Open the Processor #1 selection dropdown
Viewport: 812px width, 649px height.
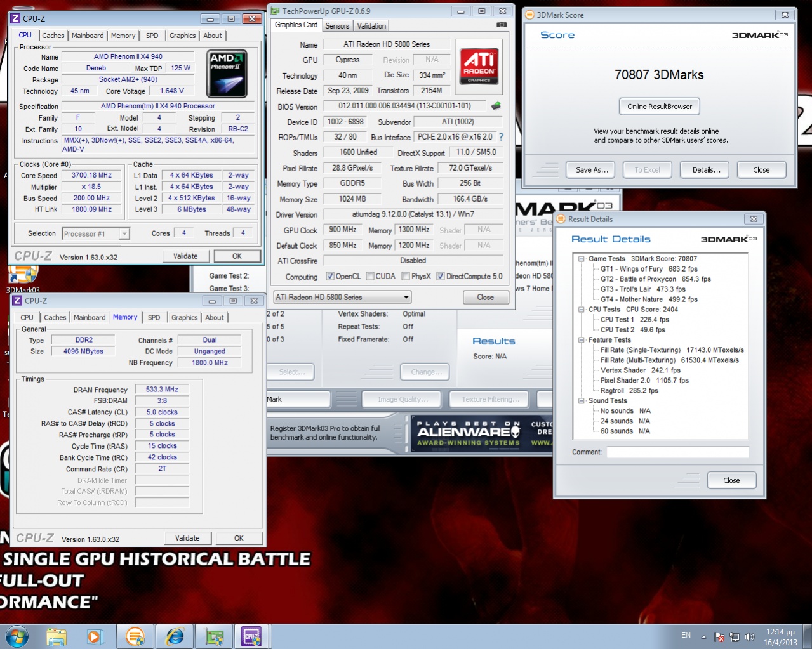[96, 233]
